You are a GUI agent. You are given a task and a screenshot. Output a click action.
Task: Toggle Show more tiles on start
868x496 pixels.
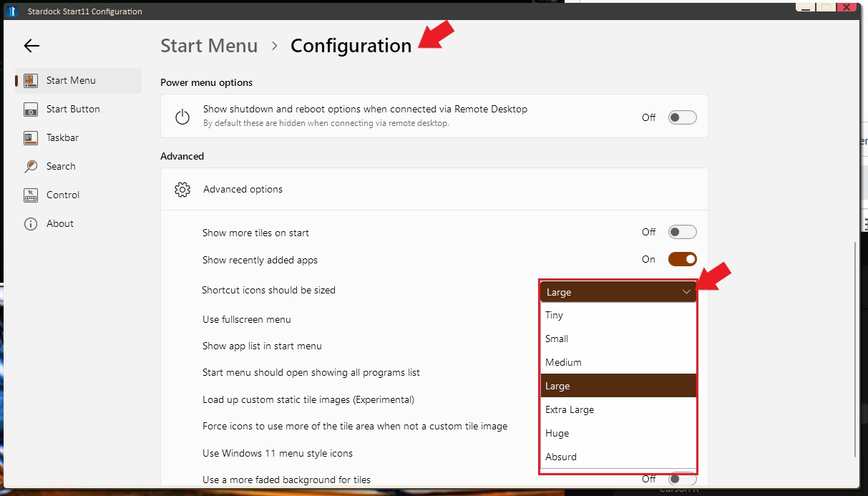(x=682, y=232)
